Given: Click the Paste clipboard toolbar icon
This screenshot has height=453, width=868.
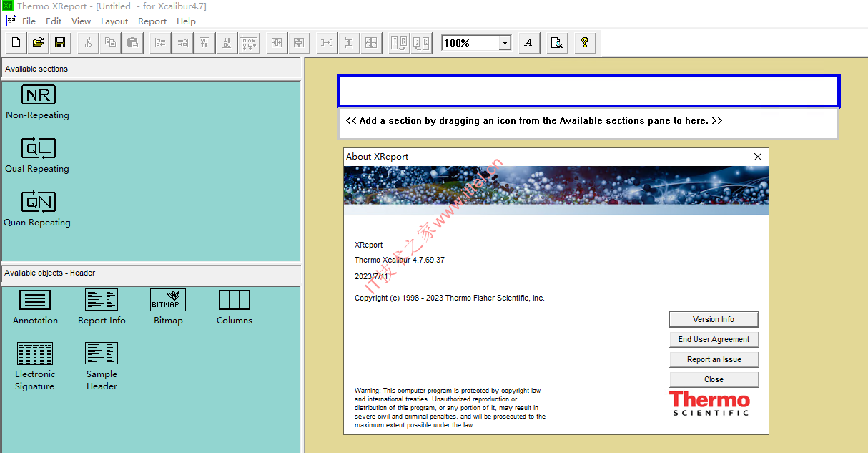Looking at the screenshot, I should 132,43.
